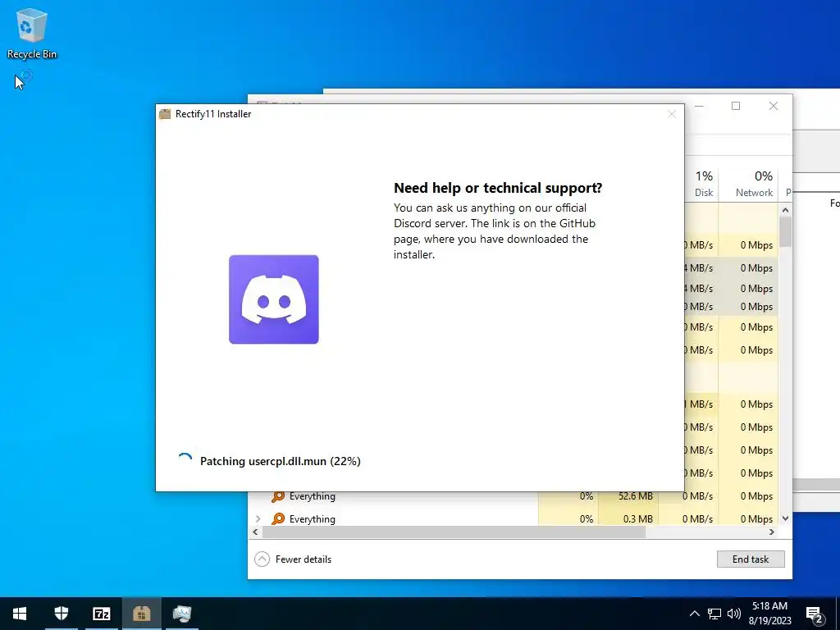
Task: Click Task Manager horizontal scrollbar right arrow
Action: (771, 532)
